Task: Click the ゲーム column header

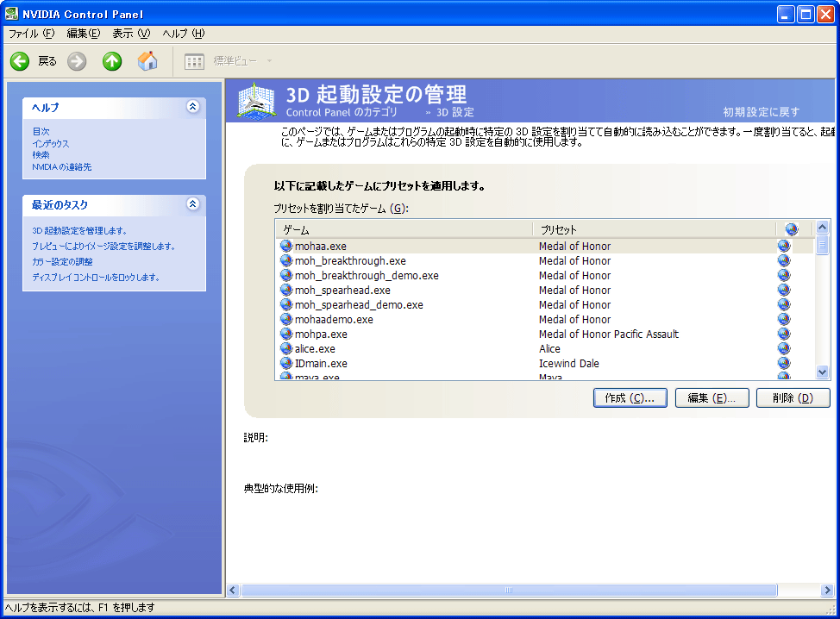Action: 404,229
